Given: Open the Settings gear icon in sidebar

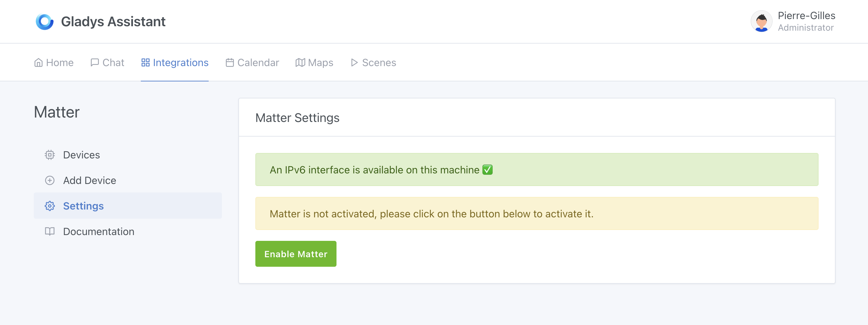Looking at the screenshot, I should coord(50,206).
